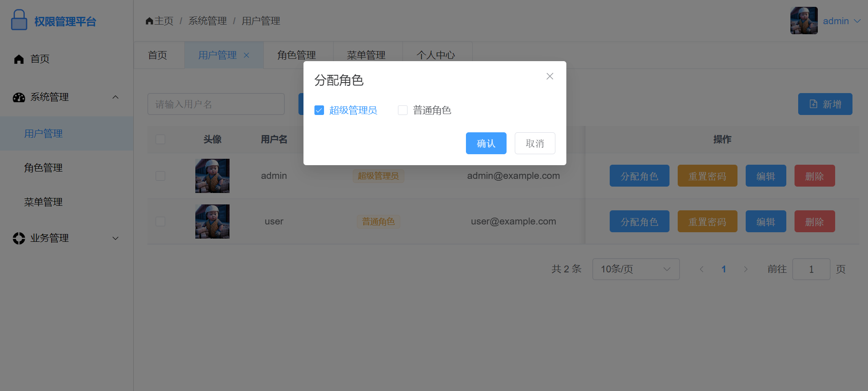This screenshot has height=391, width=868.
Task: Click the 请输入用户名 search field
Action: pos(216,104)
